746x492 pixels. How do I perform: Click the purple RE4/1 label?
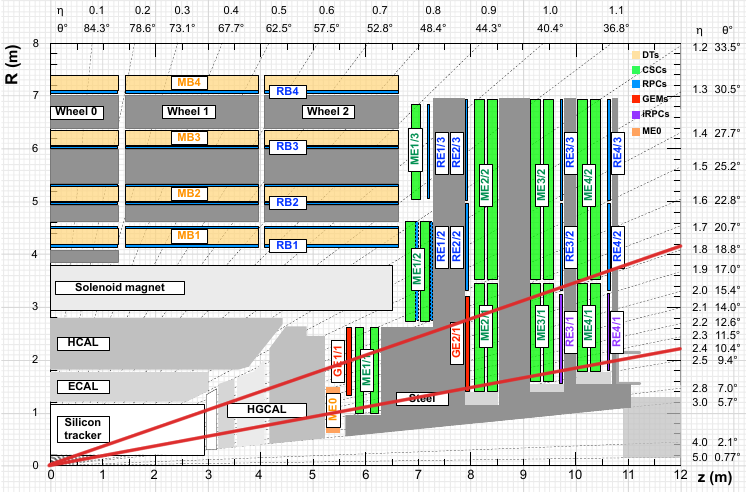(617, 332)
